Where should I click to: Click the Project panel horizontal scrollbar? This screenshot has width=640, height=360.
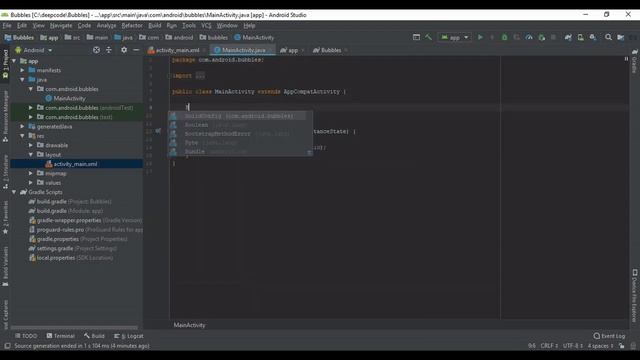tap(74, 327)
